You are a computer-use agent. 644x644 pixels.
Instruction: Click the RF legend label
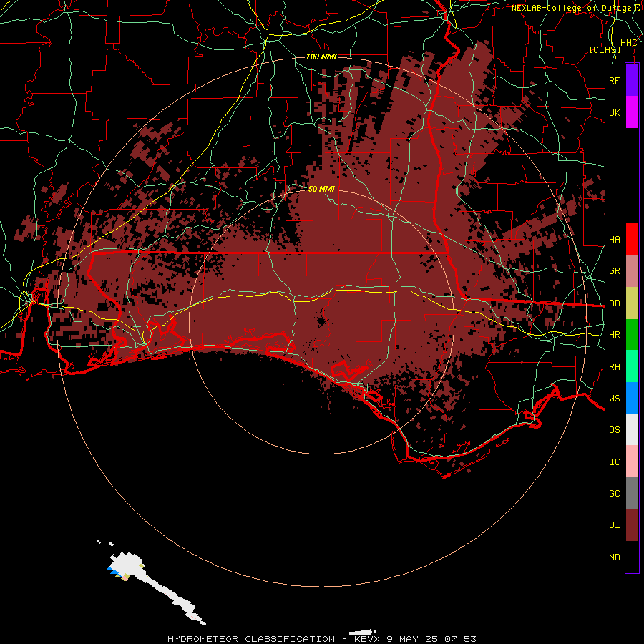tap(615, 80)
